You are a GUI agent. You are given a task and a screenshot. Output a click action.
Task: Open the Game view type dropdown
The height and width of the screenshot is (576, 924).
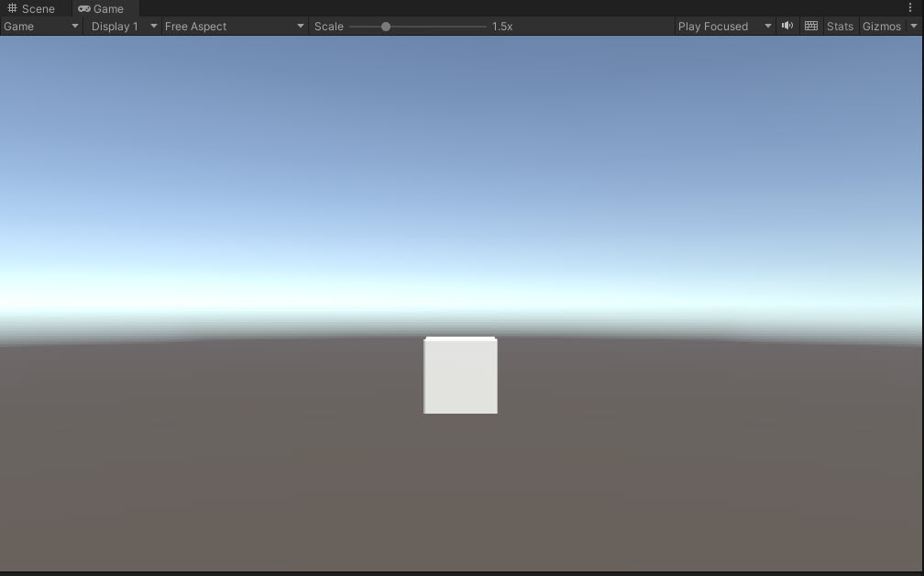coord(41,26)
